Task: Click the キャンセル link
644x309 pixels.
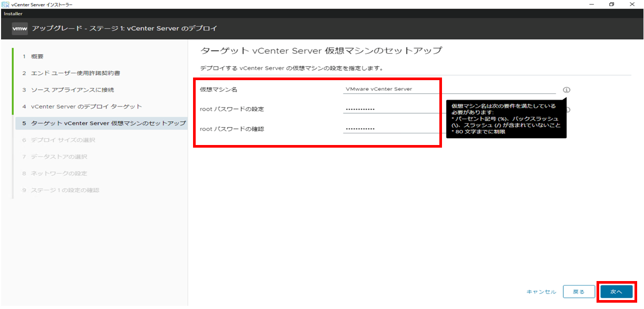Action: point(541,292)
